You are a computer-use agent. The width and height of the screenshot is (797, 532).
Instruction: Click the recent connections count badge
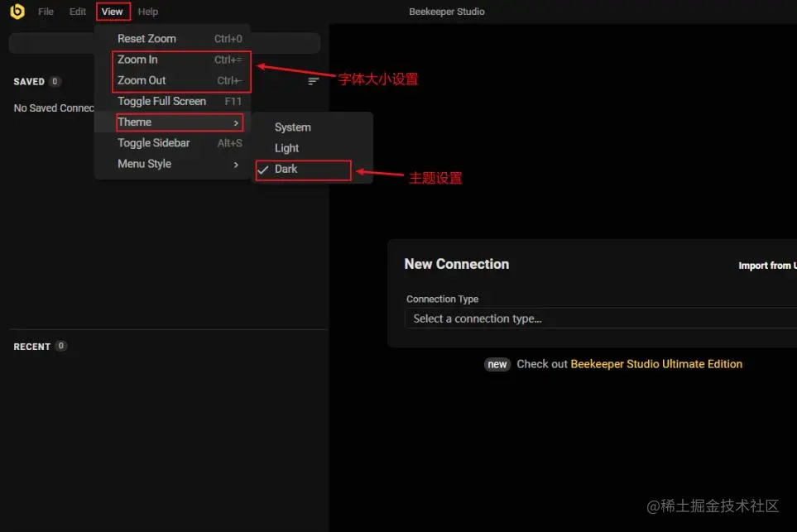(x=60, y=346)
